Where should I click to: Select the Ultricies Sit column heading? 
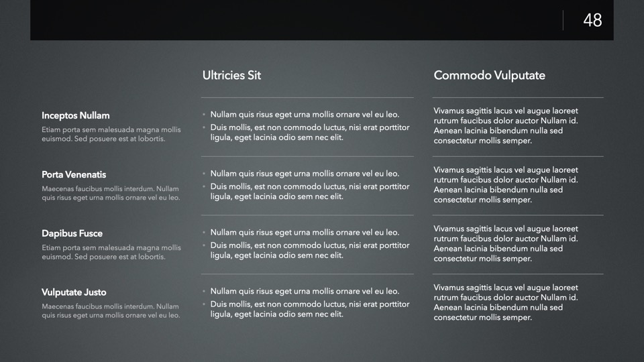231,76
